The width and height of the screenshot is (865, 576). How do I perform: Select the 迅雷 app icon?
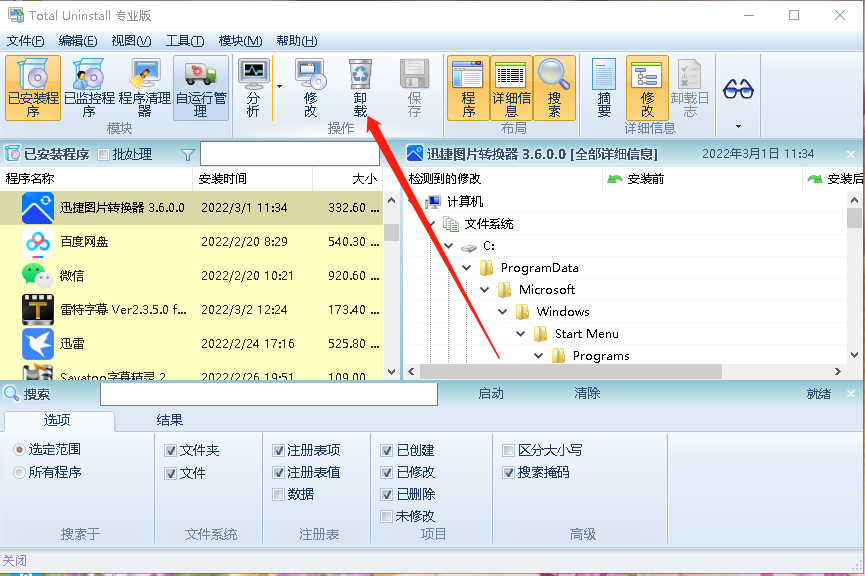(x=38, y=344)
